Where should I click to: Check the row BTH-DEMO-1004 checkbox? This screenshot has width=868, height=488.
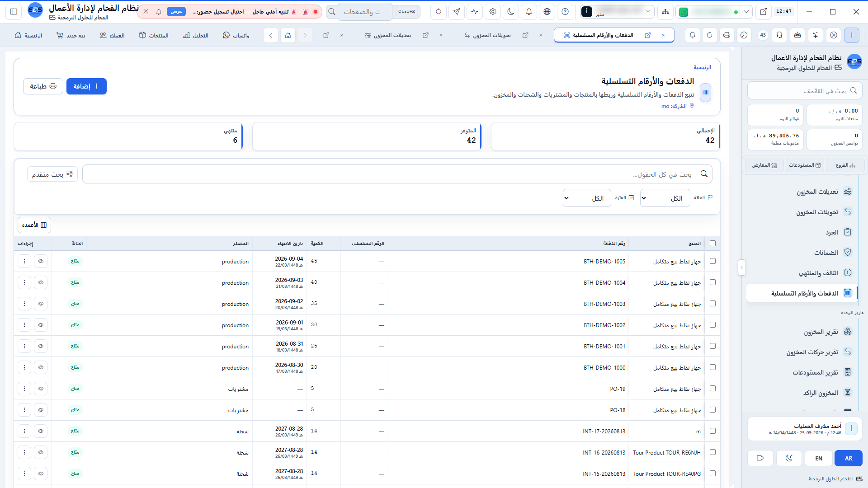pyautogui.click(x=713, y=282)
